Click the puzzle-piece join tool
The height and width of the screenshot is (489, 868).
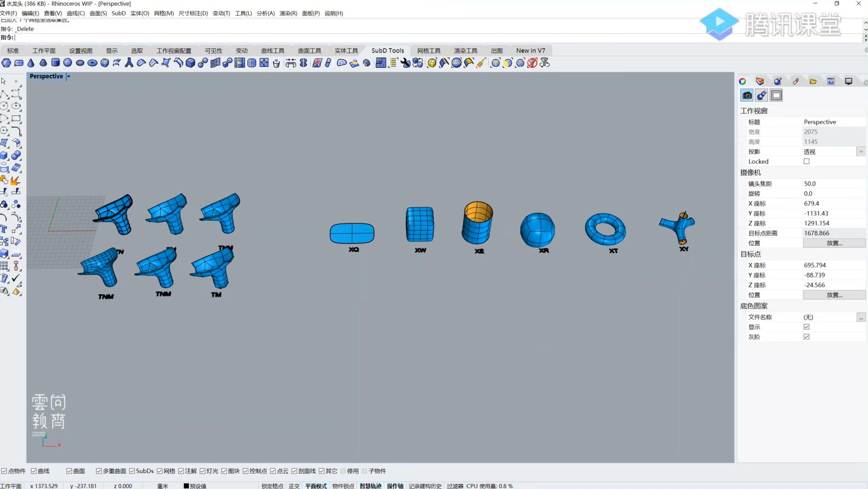(4, 180)
